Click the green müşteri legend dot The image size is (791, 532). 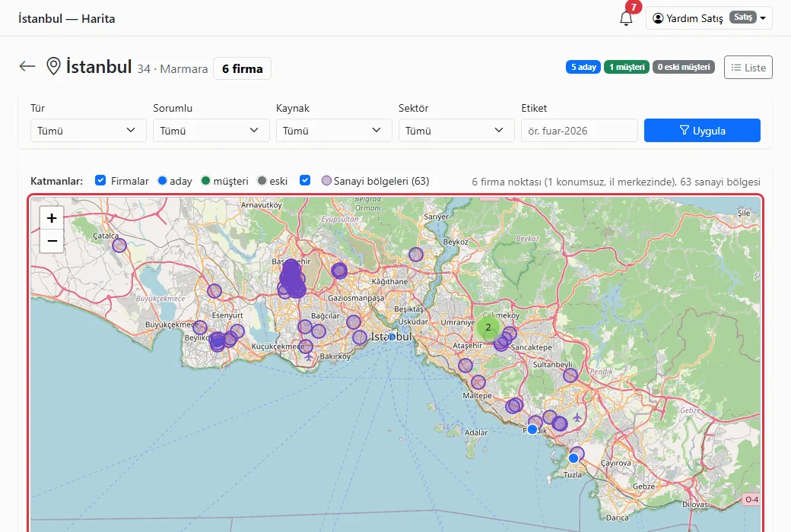pos(206,181)
